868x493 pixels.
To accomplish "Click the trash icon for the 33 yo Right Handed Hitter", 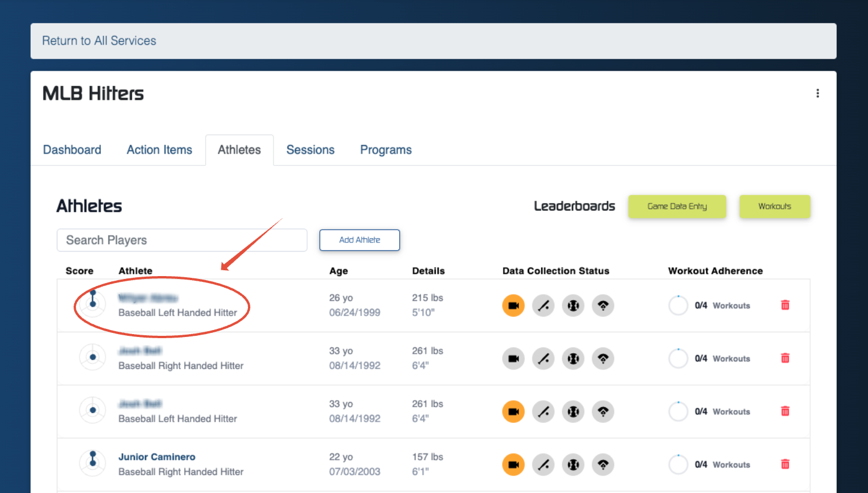I will 785,358.
